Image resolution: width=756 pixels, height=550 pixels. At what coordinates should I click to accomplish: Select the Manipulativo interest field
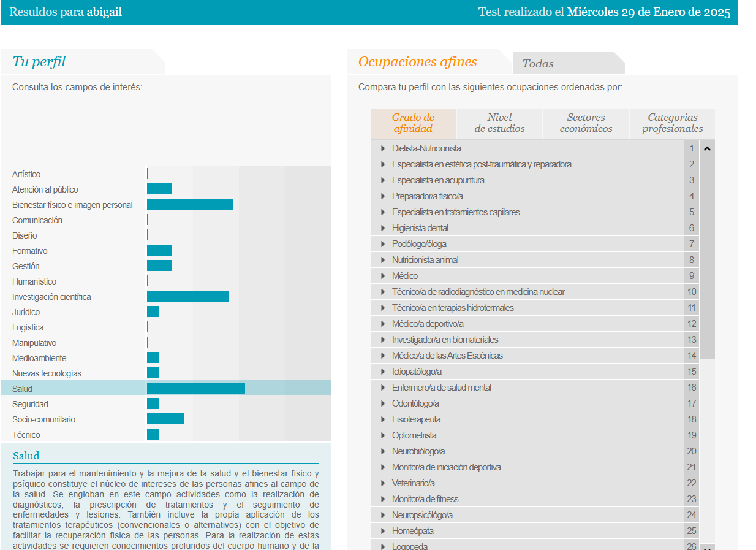34,343
